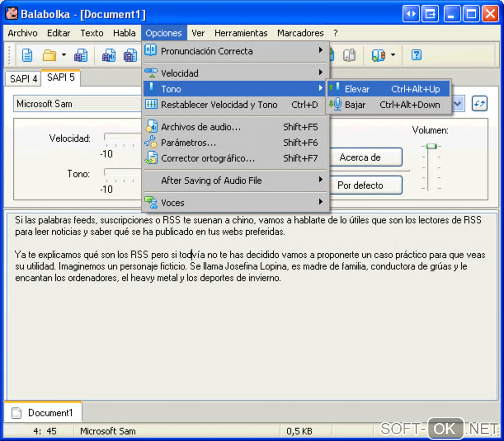
Task: Open the Texto menu
Action: [x=91, y=33]
